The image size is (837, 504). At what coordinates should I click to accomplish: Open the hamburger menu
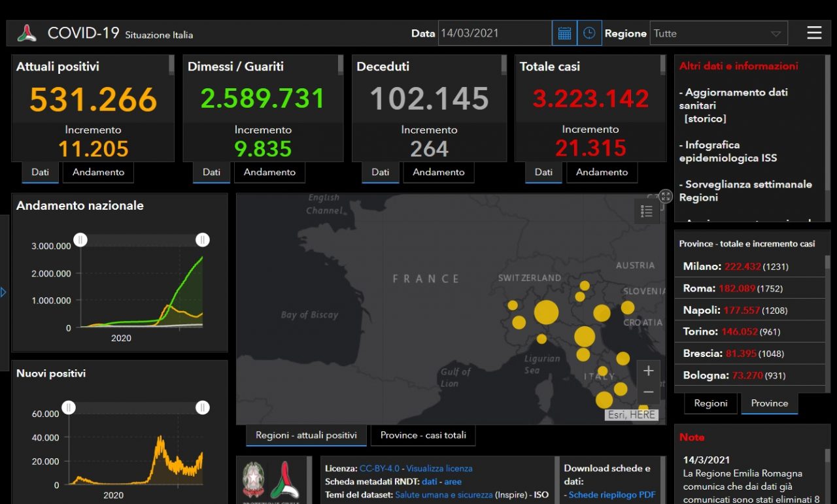point(814,33)
